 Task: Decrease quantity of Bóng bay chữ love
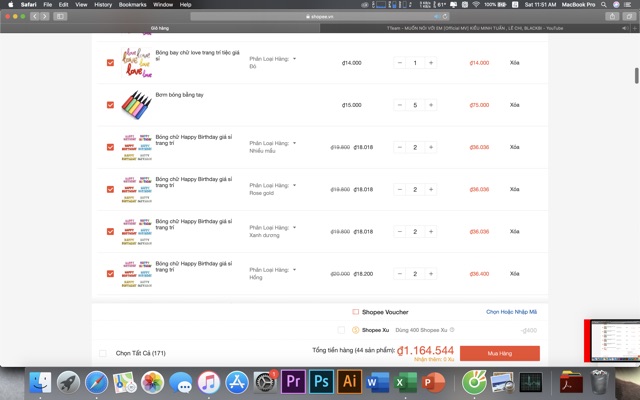tap(397, 63)
